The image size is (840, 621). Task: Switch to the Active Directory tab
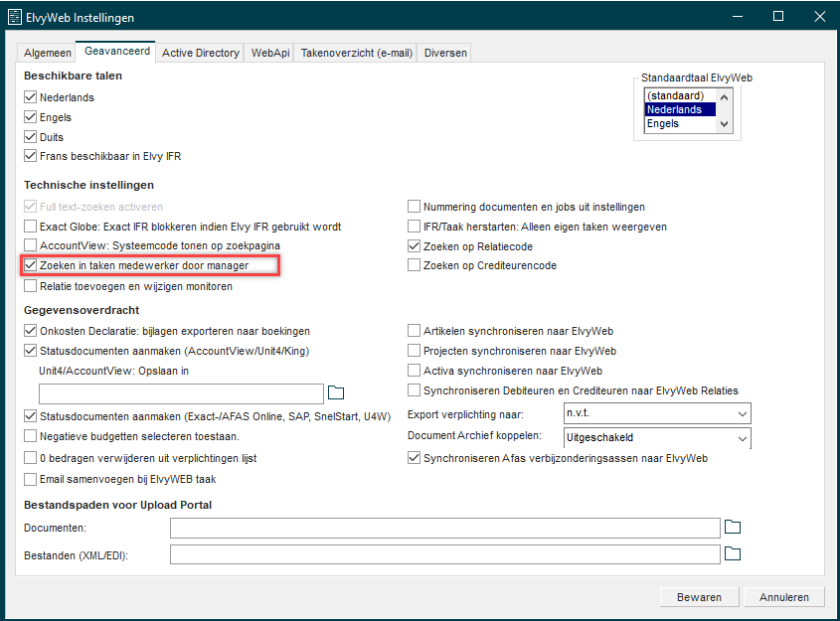(x=201, y=53)
